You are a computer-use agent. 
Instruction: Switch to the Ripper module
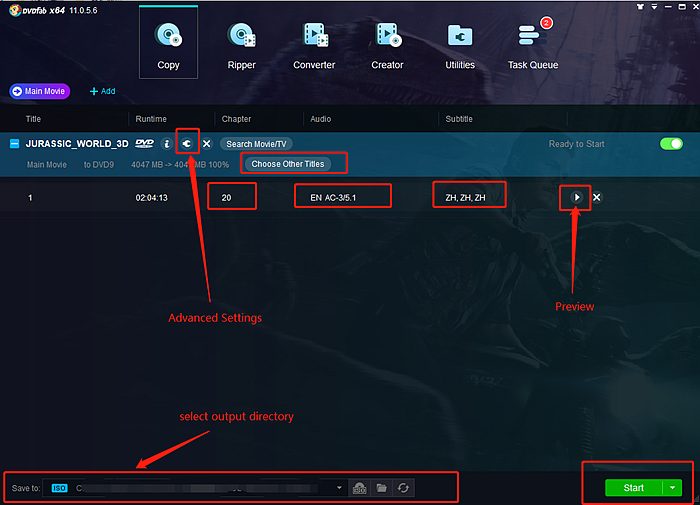(x=242, y=46)
